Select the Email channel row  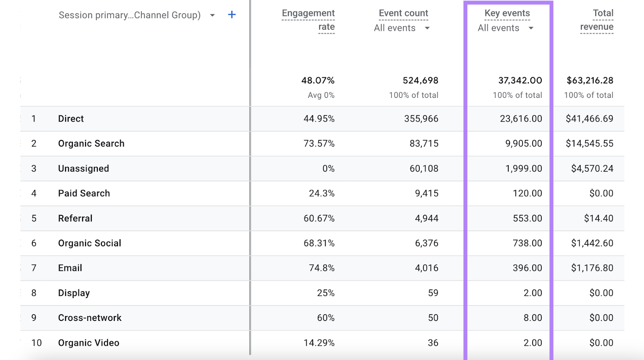coord(70,268)
